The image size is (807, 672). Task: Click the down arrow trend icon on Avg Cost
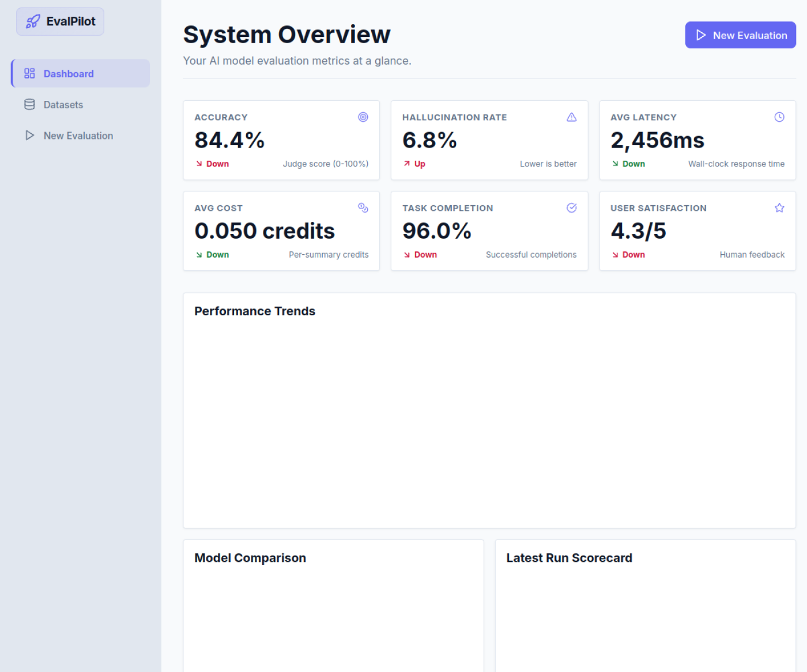coord(199,255)
